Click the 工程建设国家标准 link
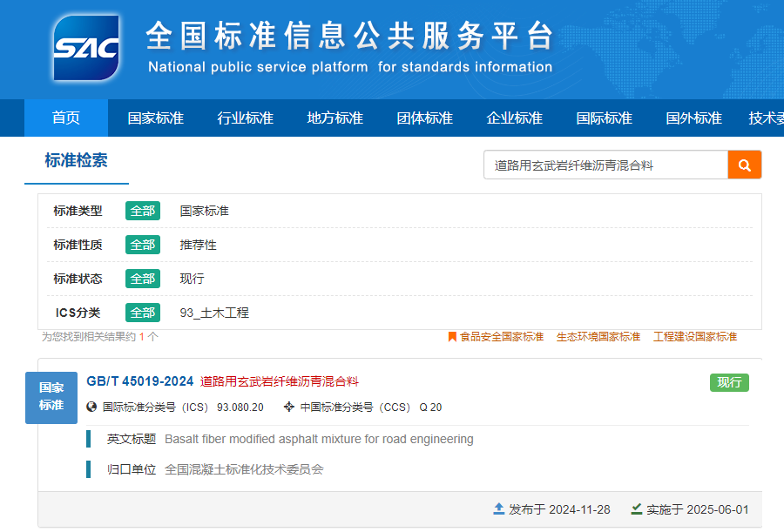784x532 pixels. 694,337
